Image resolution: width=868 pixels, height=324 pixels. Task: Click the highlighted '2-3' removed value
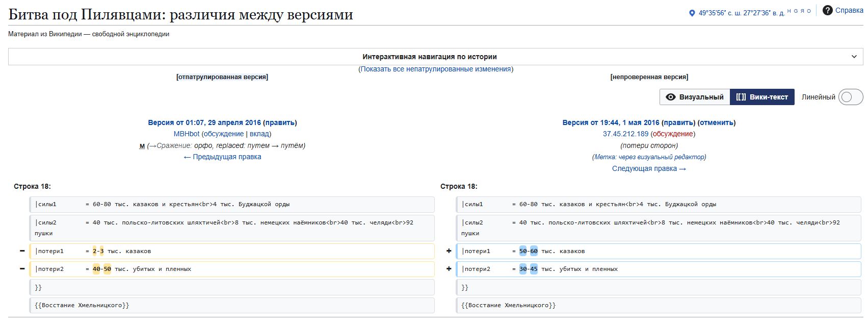click(x=98, y=251)
